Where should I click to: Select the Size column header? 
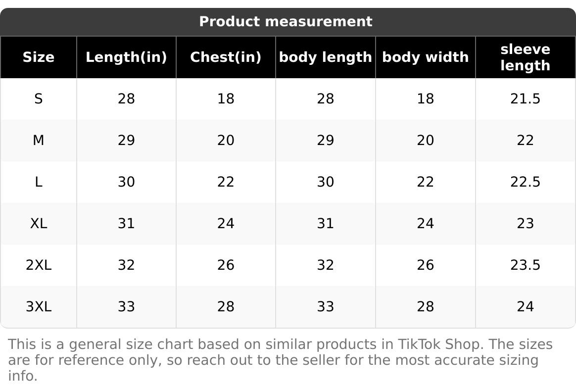(x=38, y=57)
